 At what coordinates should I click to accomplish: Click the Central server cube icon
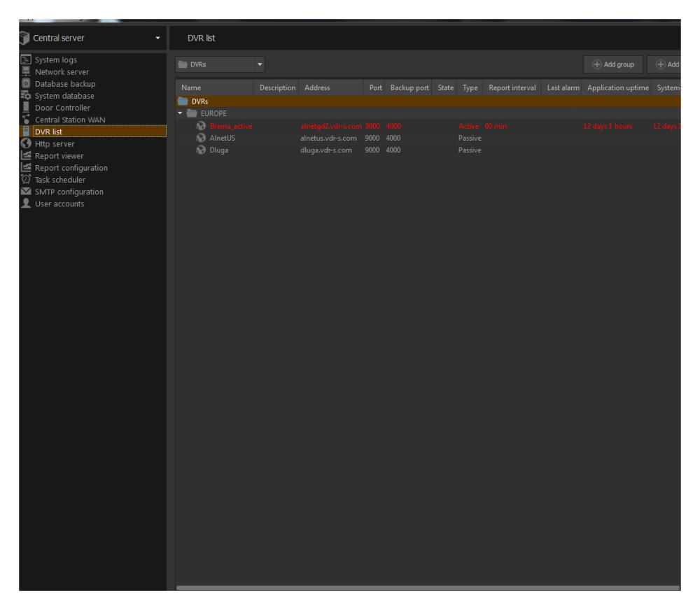(24, 38)
